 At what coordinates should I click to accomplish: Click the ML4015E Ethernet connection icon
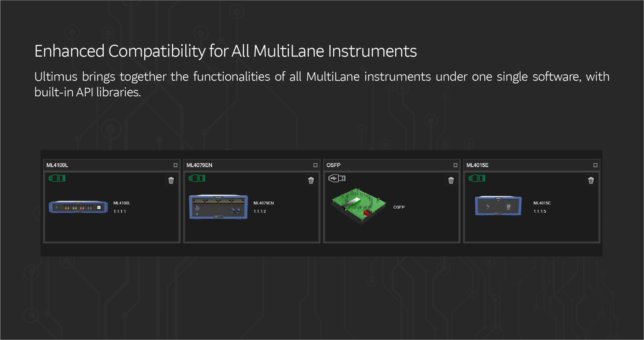pos(477,178)
